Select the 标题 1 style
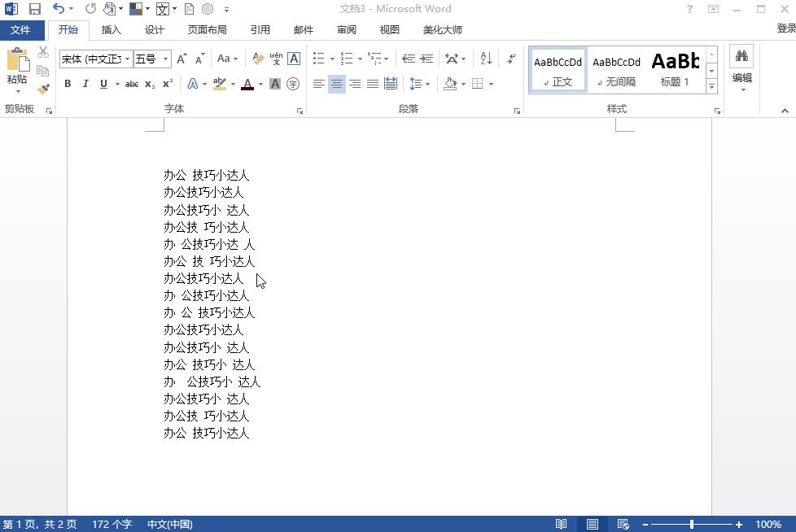Viewport: 796px width, 532px height. [x=676, y=69]
